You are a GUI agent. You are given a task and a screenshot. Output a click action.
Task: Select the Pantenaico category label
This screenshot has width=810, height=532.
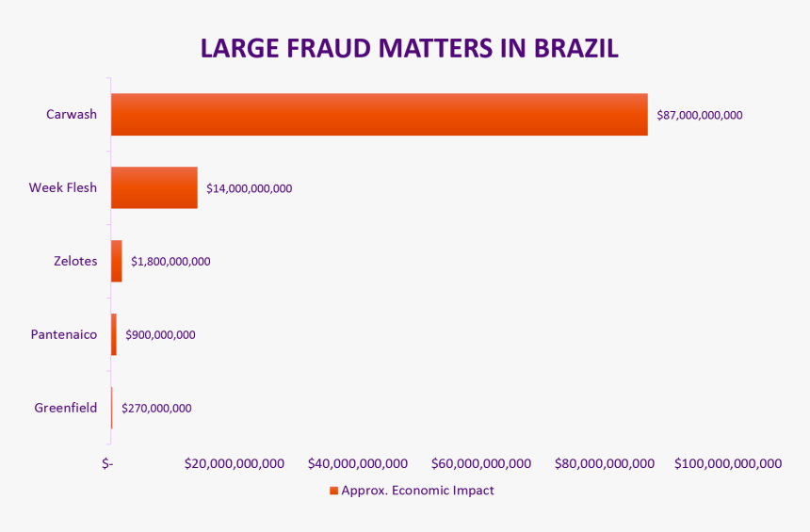[x=64, y=334]
